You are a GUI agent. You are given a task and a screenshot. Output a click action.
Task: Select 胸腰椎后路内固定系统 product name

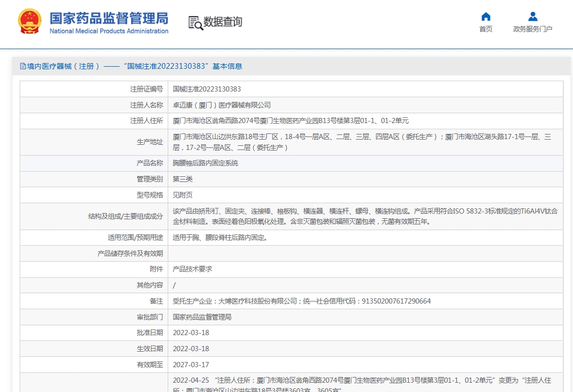[x=205, y=163]
